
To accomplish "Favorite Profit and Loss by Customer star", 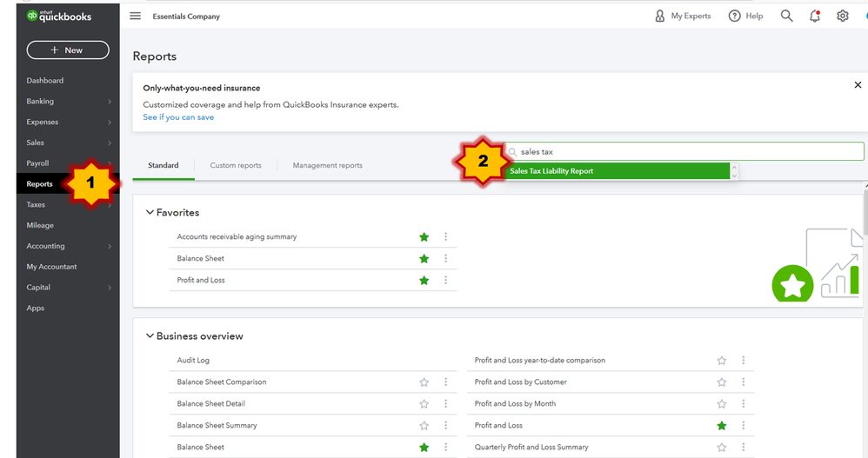I will pos(721,382).
